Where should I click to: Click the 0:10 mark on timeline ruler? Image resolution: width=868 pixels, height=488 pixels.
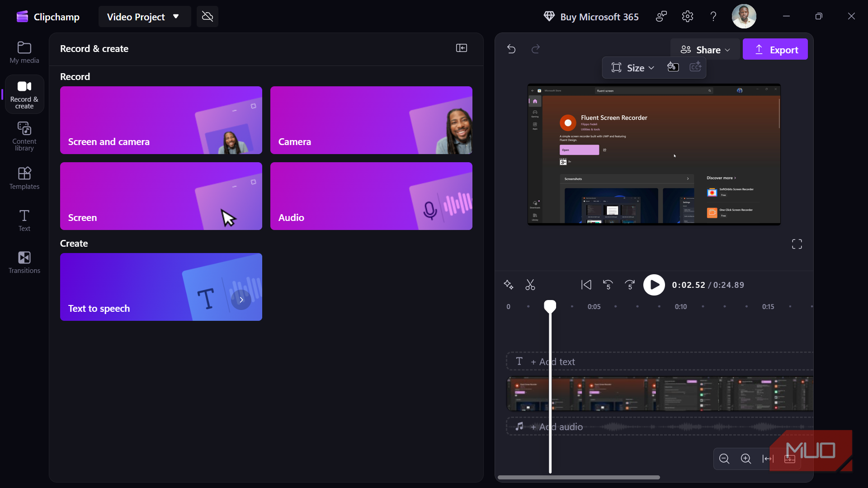coord(681,307)
